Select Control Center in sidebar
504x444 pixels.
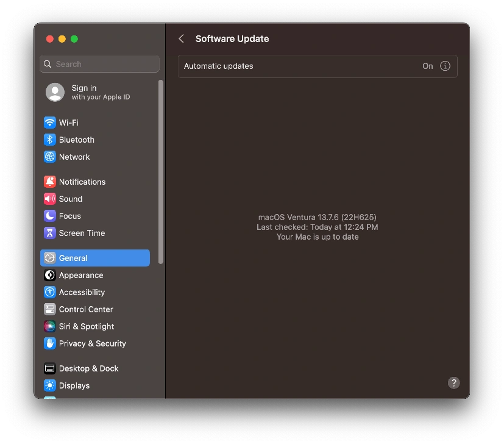[x=85, y=309]
